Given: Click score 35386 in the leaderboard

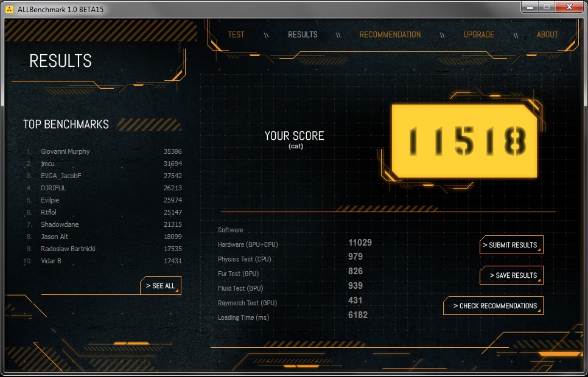Looking at the screenshot, I should point(172,151).
